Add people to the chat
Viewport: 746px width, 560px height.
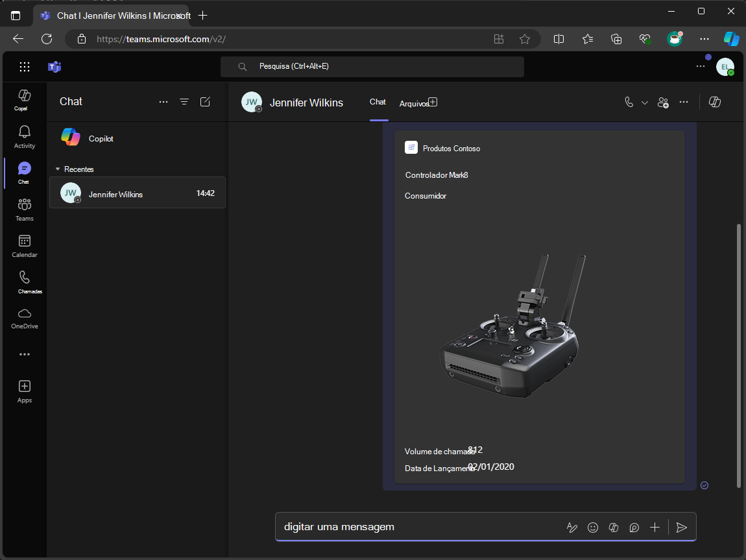(663, 103)
